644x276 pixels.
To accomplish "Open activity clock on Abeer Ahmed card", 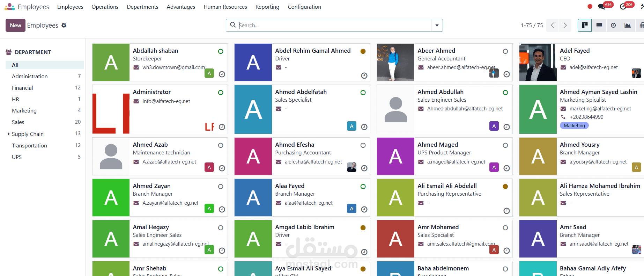I will [507, 74].
